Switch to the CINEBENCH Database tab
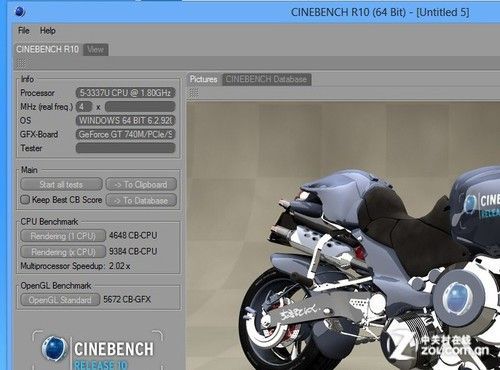The width and height of the screenshot is (500, 370). click(x=266, y=79)
